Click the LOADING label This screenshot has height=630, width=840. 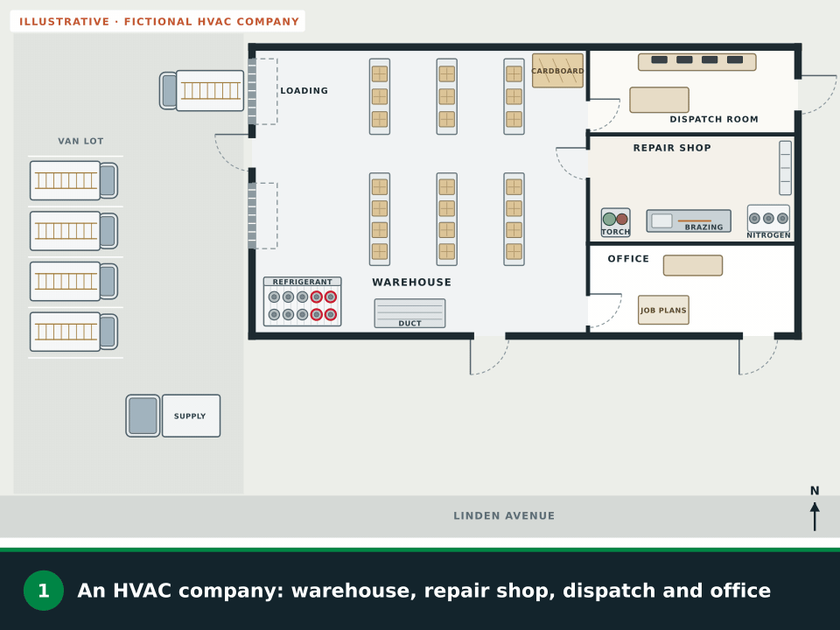pos(304,90)
